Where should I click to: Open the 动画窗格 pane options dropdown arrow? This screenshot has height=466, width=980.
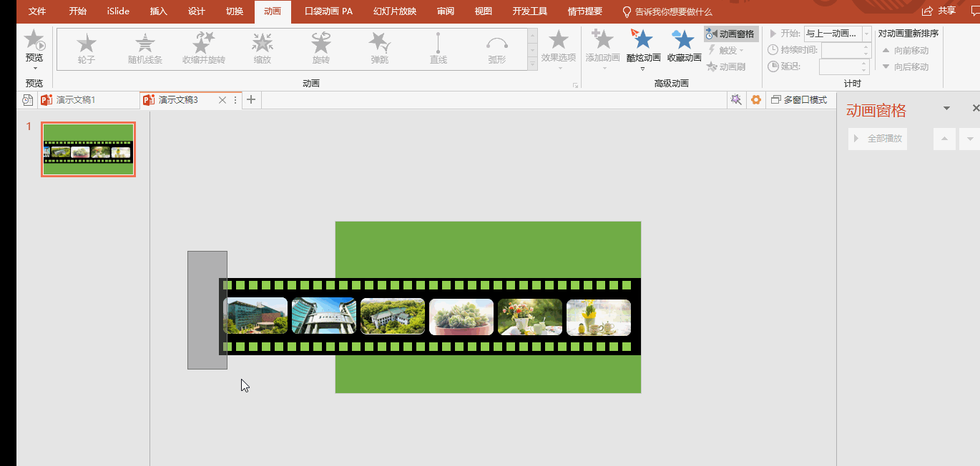tap(946, 109)
